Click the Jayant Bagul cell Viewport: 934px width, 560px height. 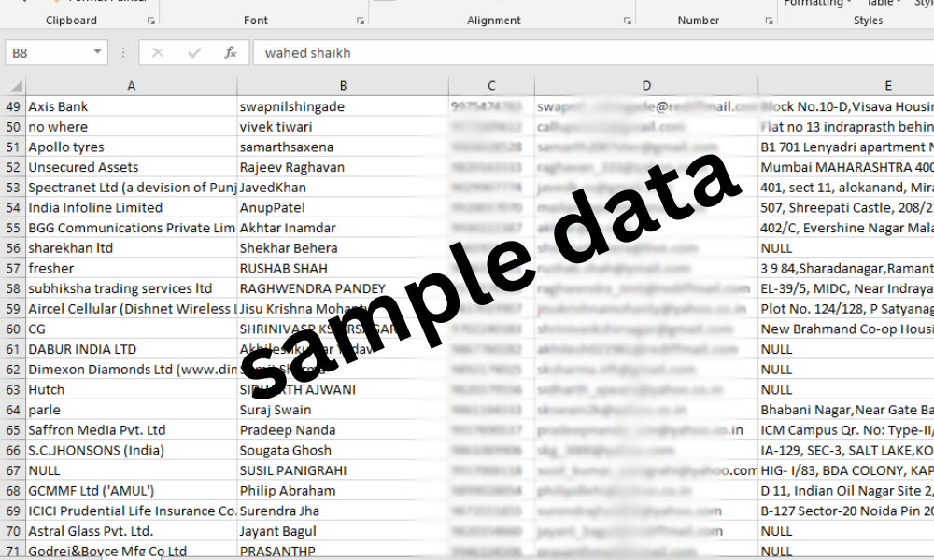click(x=343, y=531)
